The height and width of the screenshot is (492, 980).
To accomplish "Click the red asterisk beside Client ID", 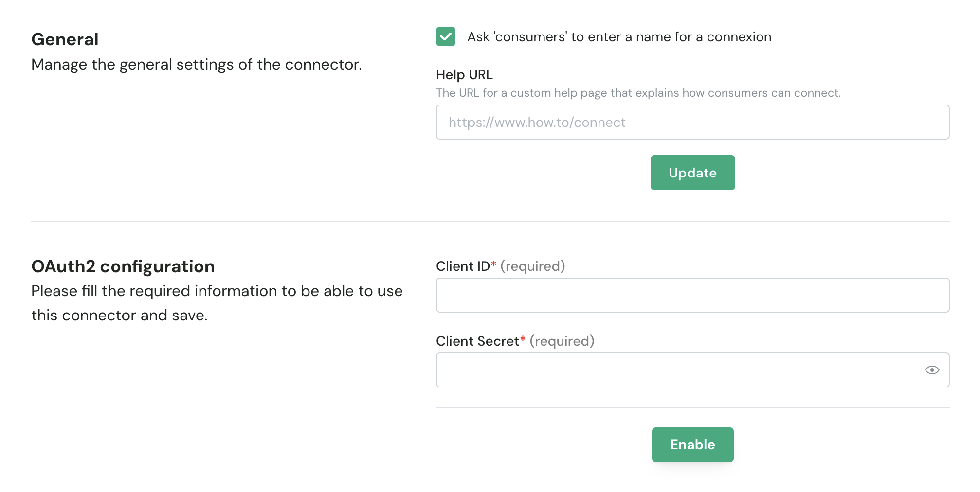I will tap(493, 264).
